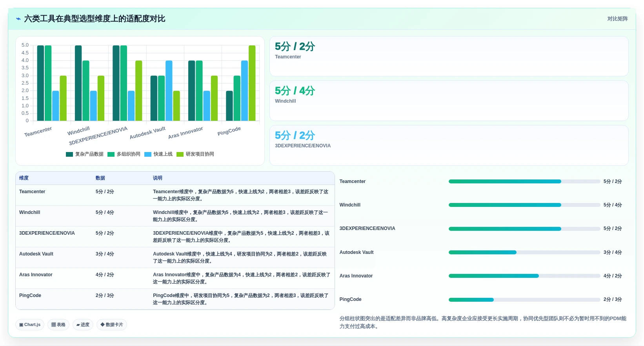Click the 数据卡片 tag chip

112,325
